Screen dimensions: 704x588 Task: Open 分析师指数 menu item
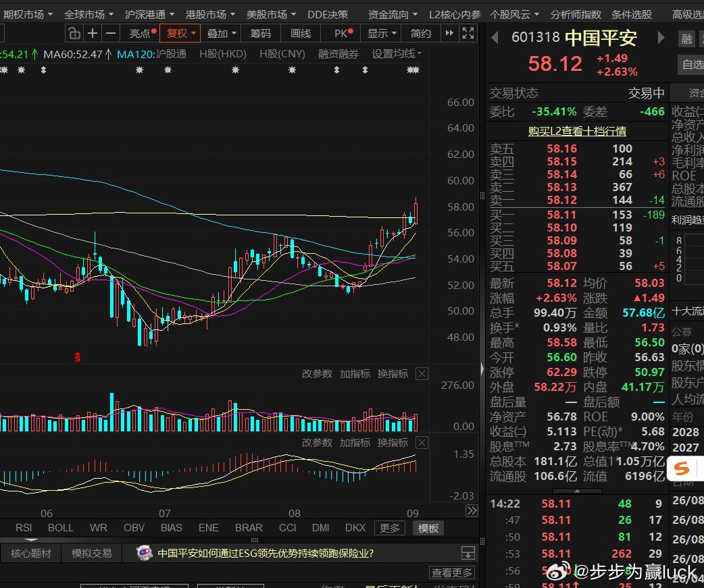click(576, 15)
